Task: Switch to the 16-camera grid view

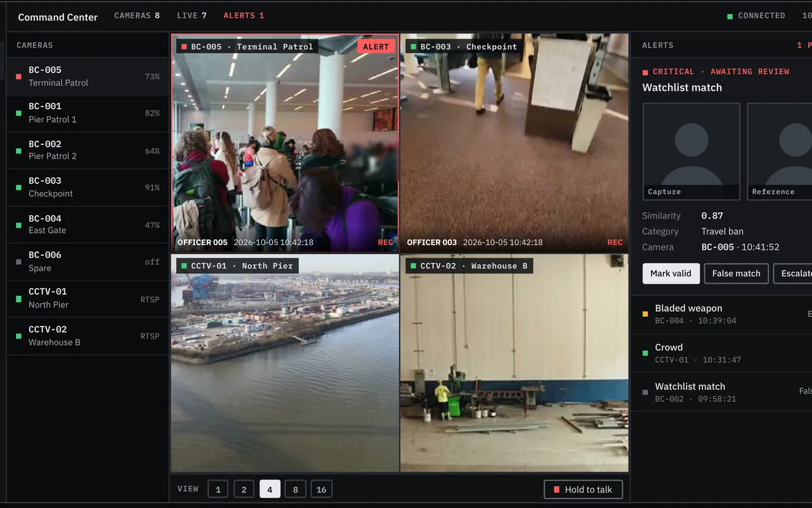Action: tap(322, 489)
